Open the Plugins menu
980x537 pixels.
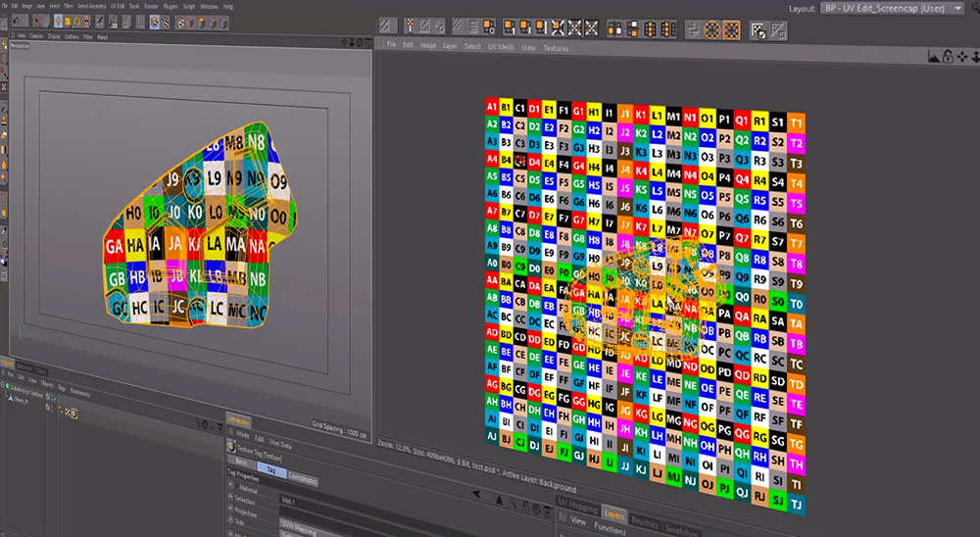click(171, 7)
